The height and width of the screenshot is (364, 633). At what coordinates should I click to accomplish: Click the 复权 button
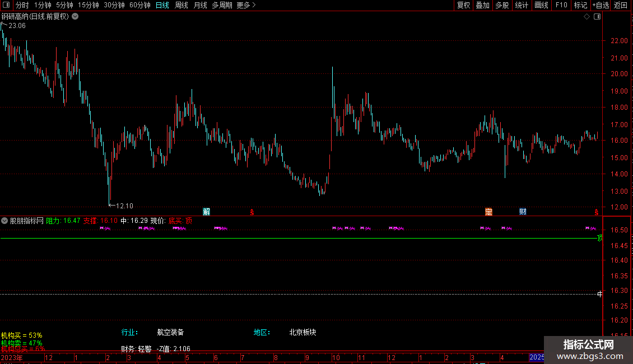click(x=463, y=5)
